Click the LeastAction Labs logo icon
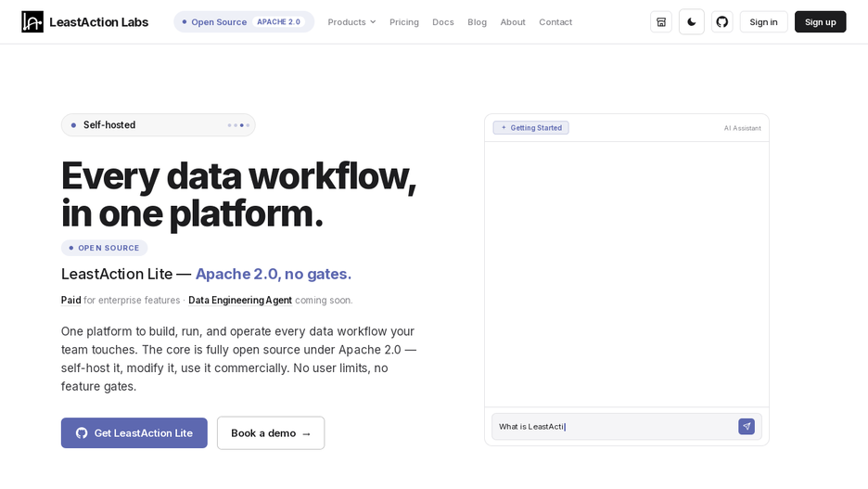Screen dimensions: 868x489 (x=32, y=21)
